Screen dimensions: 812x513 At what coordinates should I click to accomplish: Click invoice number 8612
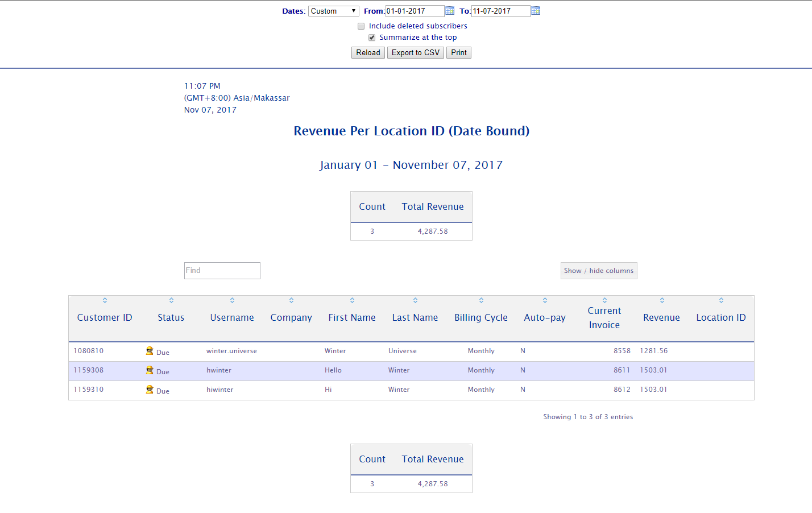622,390
